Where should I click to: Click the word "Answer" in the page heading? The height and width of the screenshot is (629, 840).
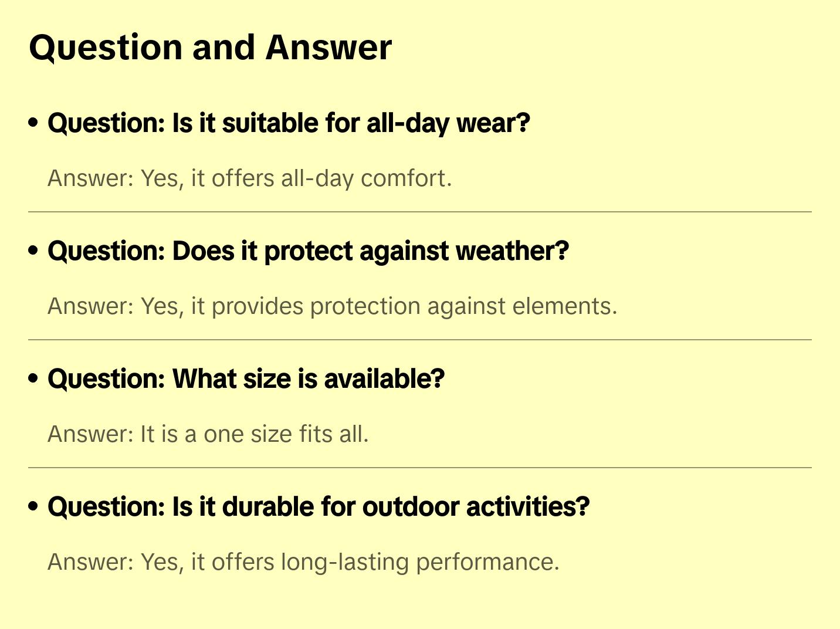tap(328, 48)
